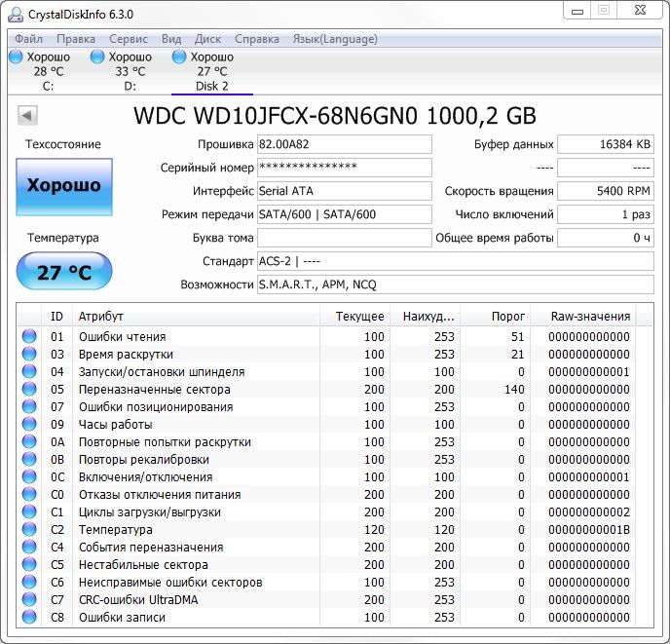Click status orb for 0C Включения/отключения
The height and width of the screenshot is (644, 670).
point(29,476)
